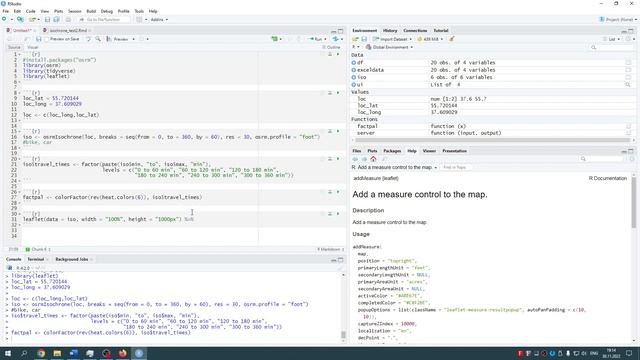This screenshot has width=640, height=360.
Task: Save all open documents
Action: click(x=56, y=19)
